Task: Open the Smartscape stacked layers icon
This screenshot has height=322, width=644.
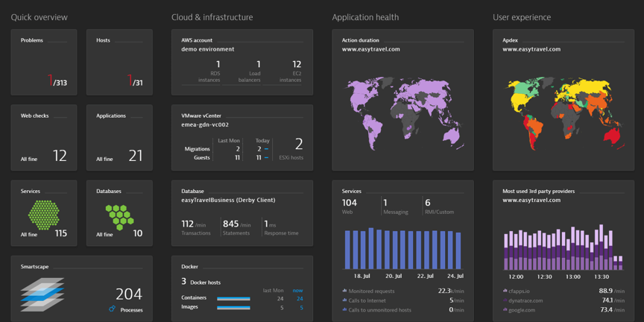Action: pyautogui.click(x=42, y=294)
